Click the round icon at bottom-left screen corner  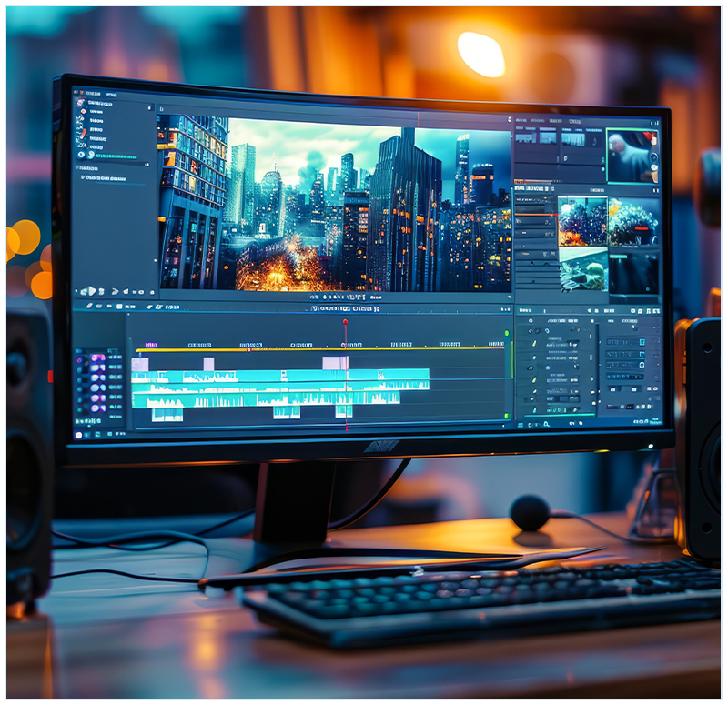coord(78,435)
